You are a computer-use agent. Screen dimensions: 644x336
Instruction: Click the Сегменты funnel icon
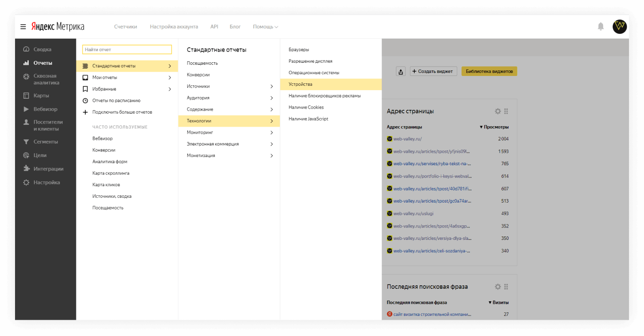(26, 142)
